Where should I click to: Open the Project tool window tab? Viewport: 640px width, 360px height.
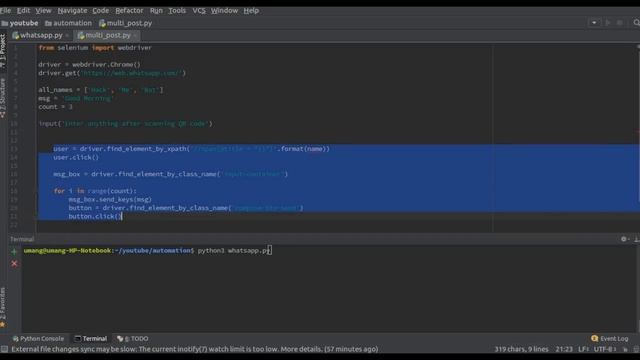click(x=3, y=51)
